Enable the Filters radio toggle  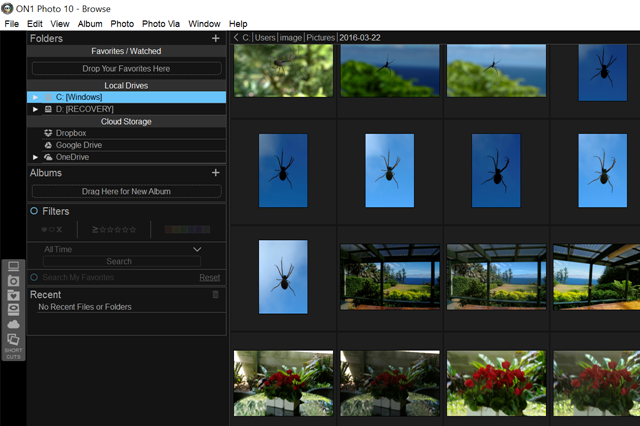pos(34,212)
